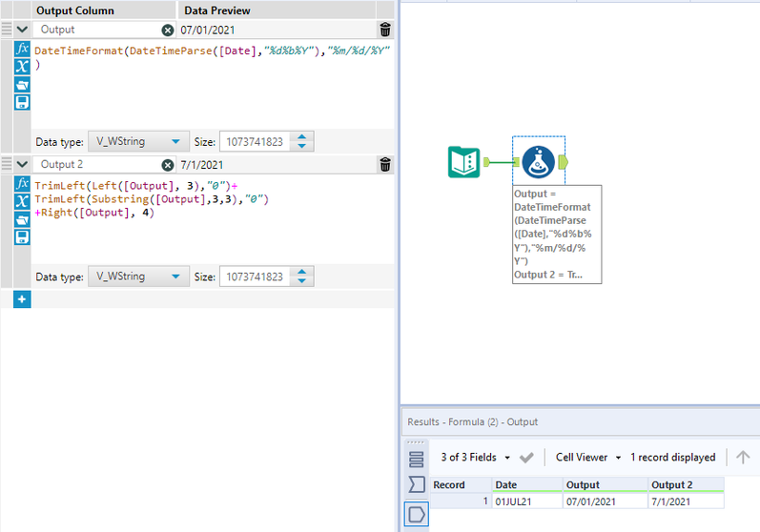760x532 pixels.
Task: Click the Output 2 column header in Results
Action: click(x=687, y=484)
